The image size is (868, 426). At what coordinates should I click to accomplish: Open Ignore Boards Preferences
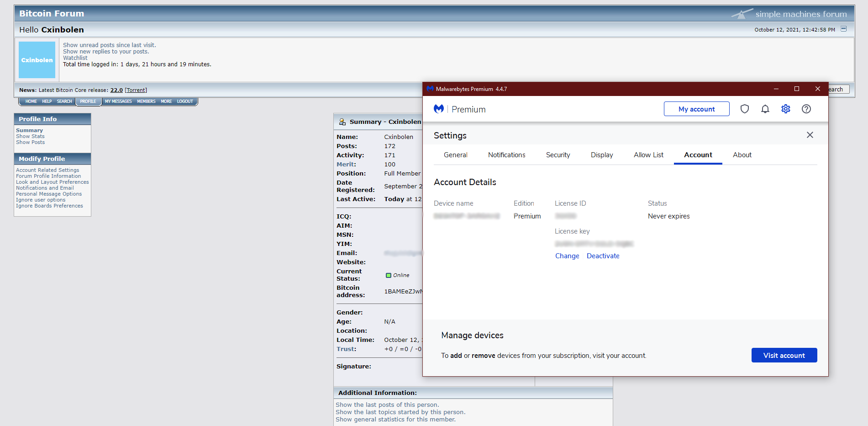[x=49, y=206]
